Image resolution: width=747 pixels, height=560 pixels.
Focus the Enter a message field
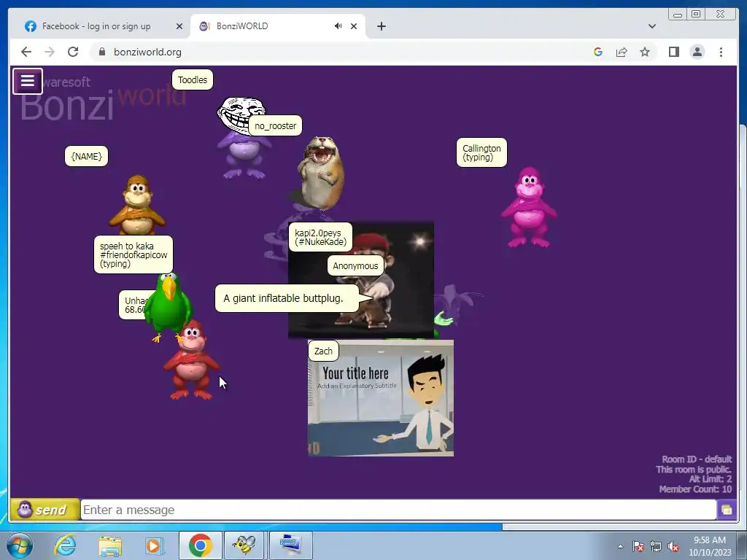tap(398, 510)
